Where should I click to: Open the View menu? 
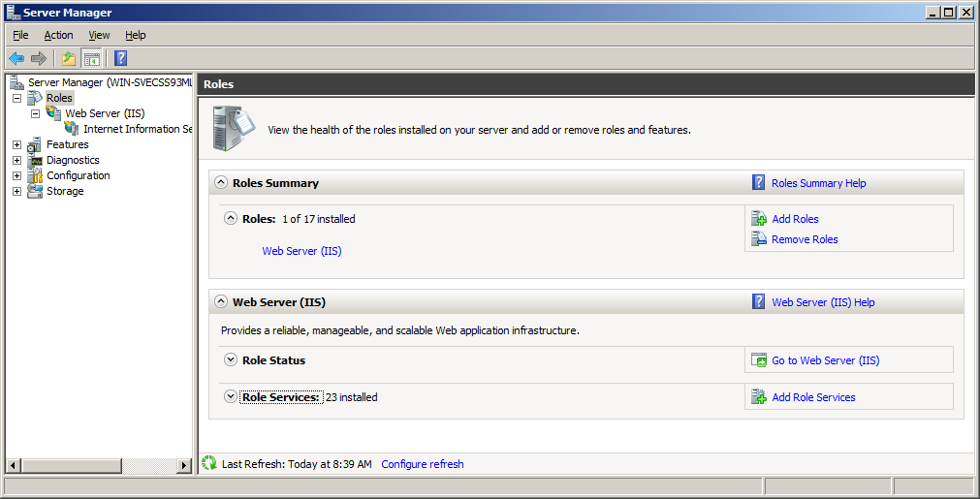click(99, 35)
